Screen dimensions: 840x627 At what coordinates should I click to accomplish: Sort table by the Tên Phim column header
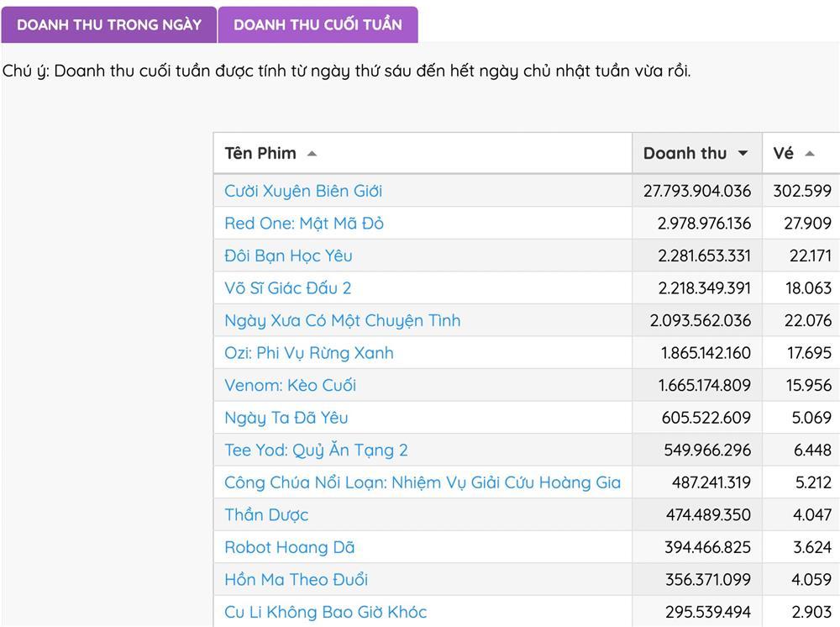coord(260,153)
